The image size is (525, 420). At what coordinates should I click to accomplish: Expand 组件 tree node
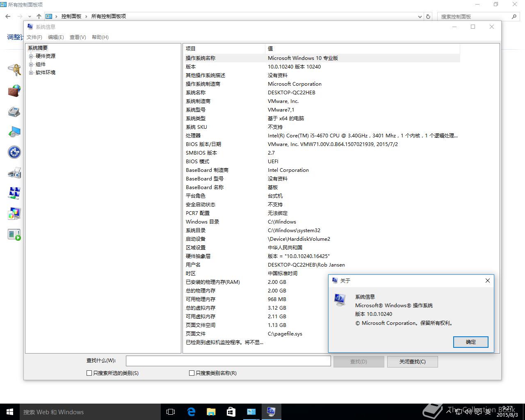coord(31,64)
